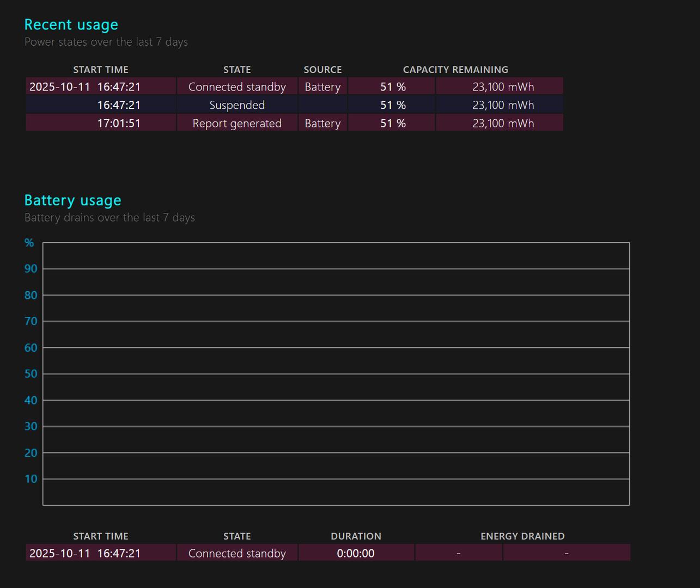Click the "Battery usage" section heading
Image resolution: width=700 pixels, height=588 pixels.
point(73,200)
